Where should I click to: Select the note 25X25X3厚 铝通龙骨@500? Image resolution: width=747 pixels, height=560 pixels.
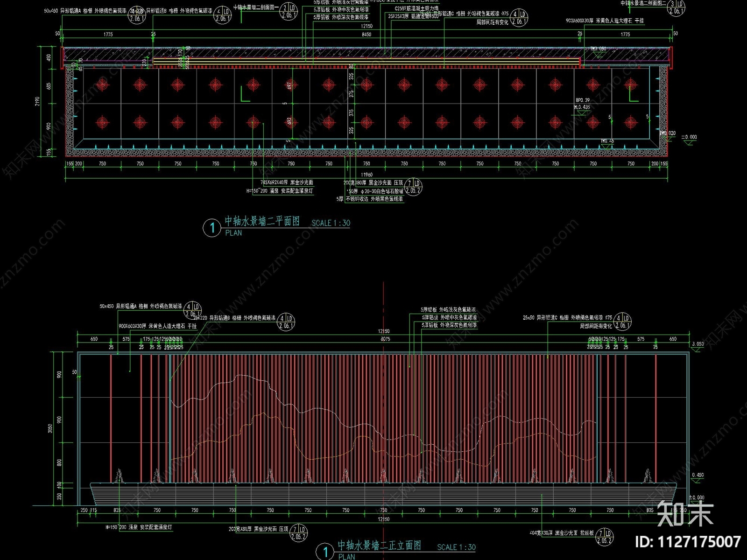coord(413,16)
